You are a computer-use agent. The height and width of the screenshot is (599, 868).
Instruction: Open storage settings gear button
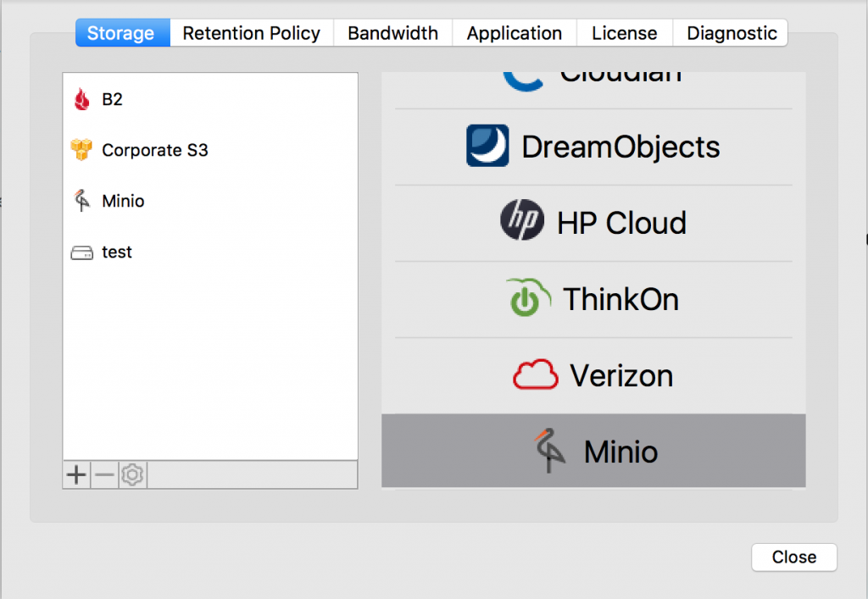tap(132, 474)
